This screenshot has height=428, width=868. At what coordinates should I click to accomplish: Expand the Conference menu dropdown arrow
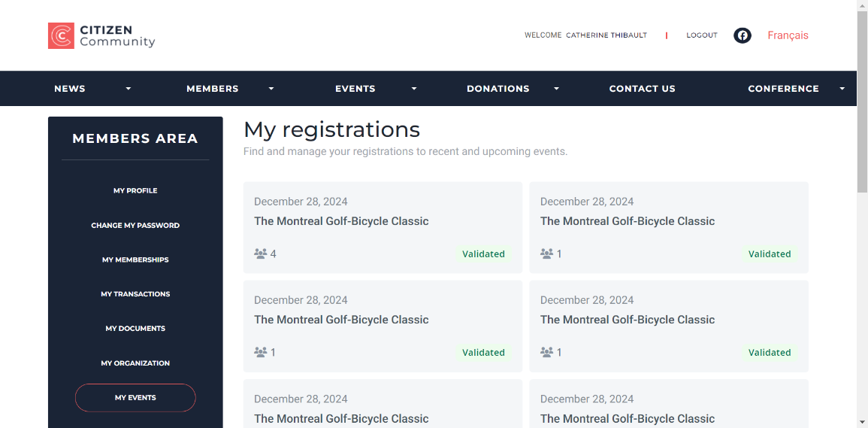pos(842,89)
